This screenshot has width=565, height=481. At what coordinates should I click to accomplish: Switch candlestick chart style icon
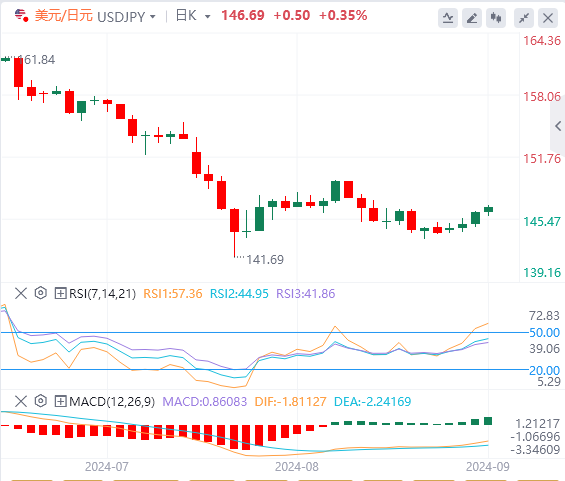[x=496, y=18]
